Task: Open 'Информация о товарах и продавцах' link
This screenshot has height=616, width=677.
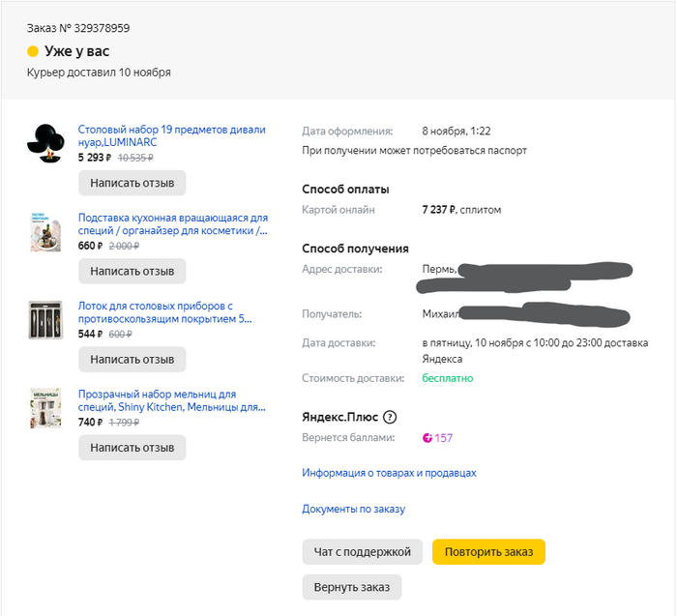Action: (389, 473)
